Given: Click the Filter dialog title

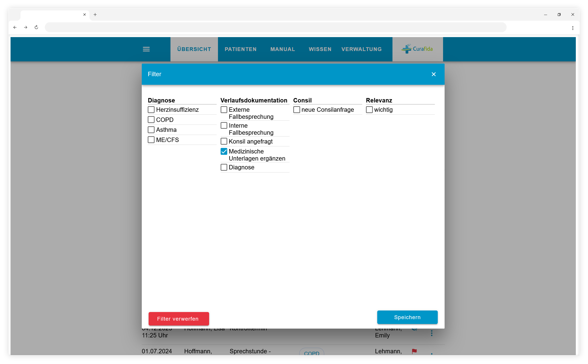Looking at the screenshot, I should 154,74.
